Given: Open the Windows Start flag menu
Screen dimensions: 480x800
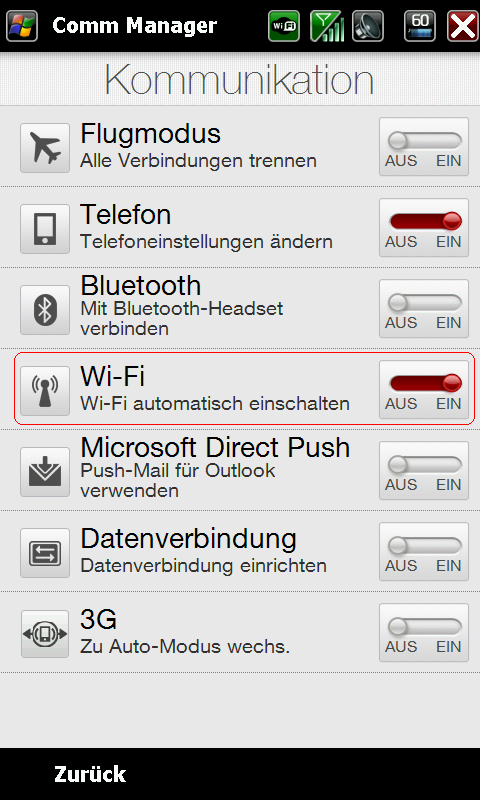Looking at the screenshot, I should (x=22, y=26).
